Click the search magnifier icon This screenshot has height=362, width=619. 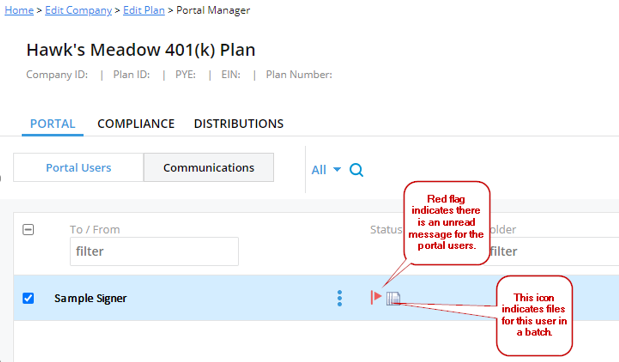pos(356,170)
